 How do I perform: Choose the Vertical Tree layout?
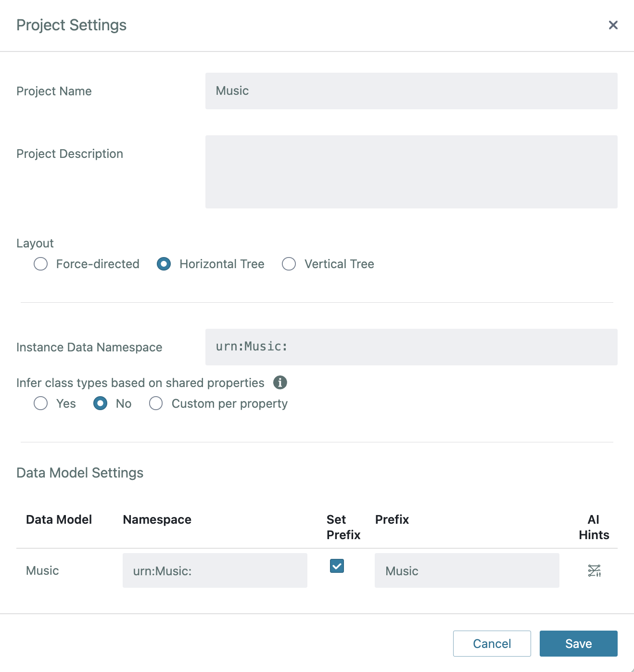point(289,264)
